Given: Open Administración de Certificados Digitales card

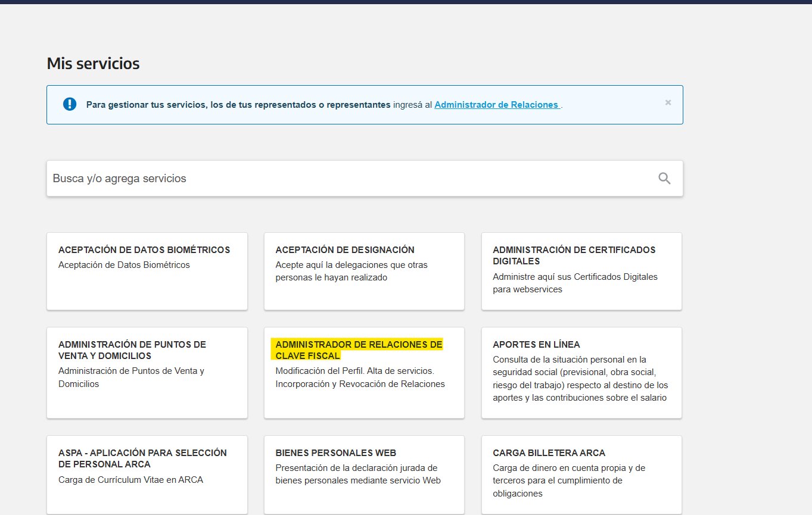Looking at the screenshot, I should pos(581,271).
